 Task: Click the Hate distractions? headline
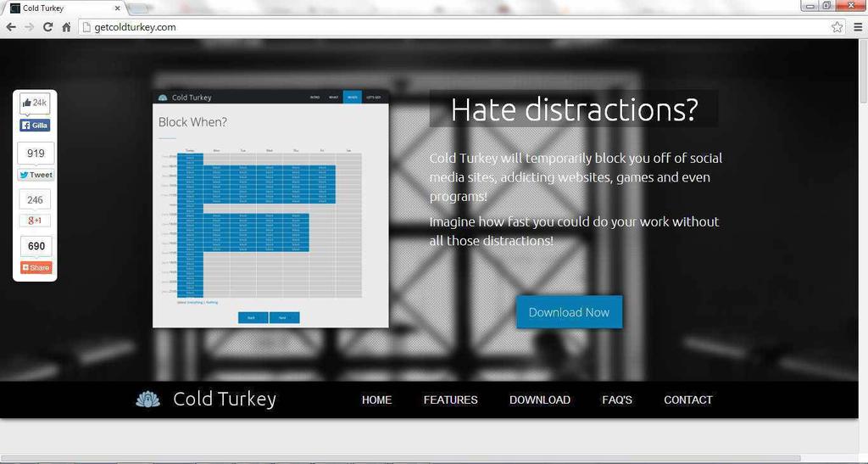(574, 109)
